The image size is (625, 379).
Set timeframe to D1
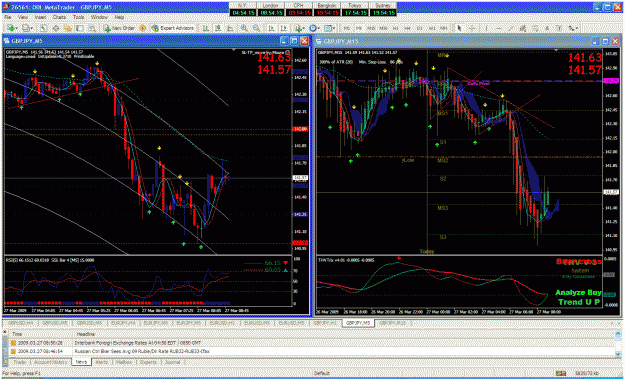click(420, 28)
